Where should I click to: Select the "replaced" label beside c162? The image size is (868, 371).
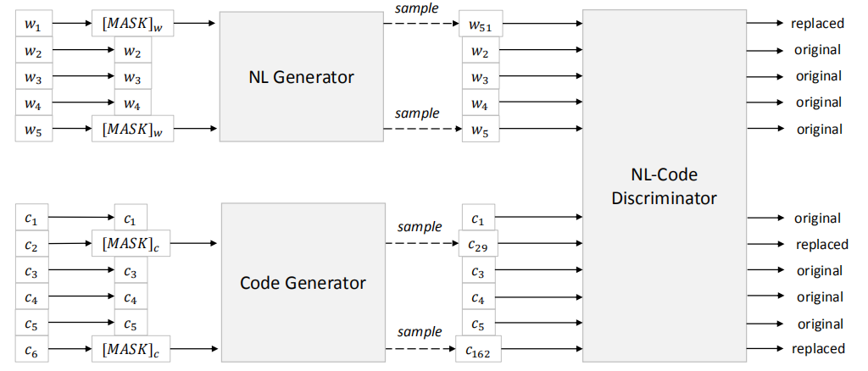[x=818, y=349]
